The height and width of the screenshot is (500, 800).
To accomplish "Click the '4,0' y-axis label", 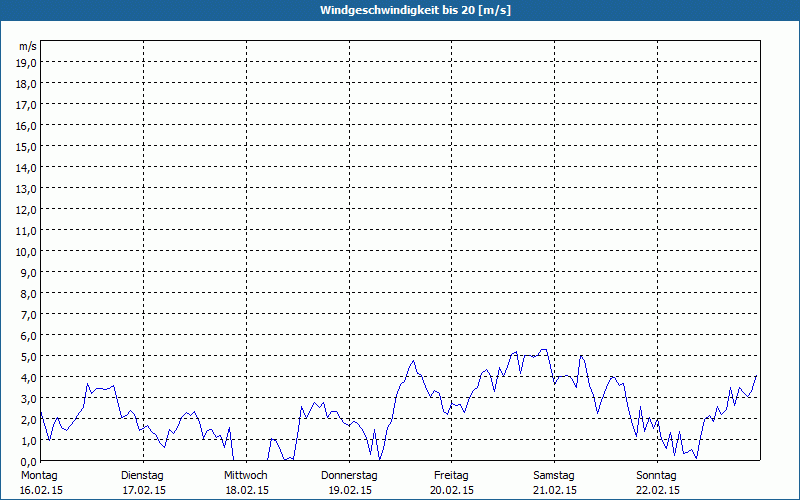I will (28, 378).
